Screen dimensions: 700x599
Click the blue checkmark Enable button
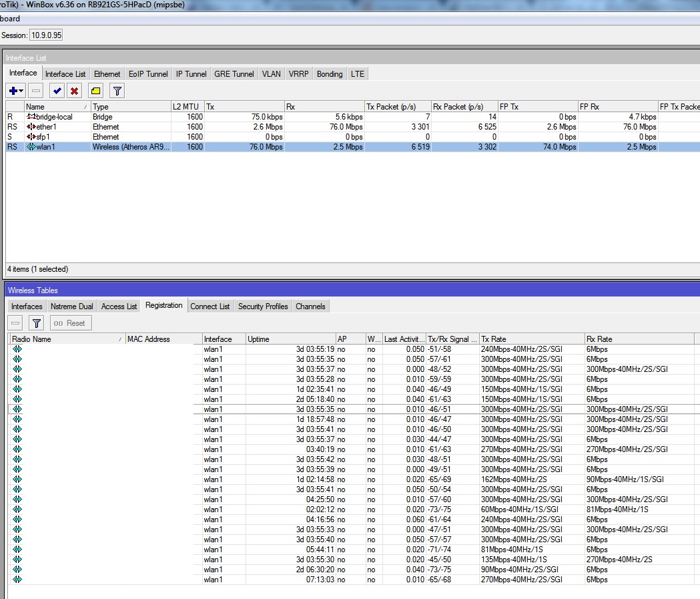(57, 91)
